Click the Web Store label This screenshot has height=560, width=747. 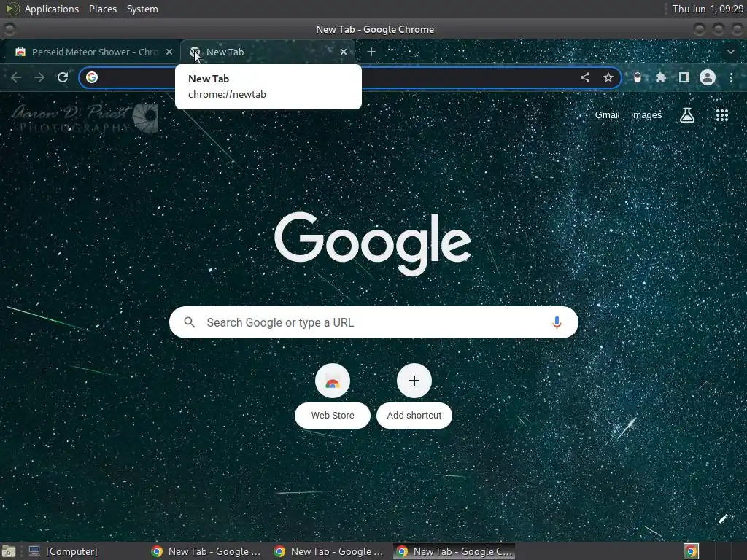click(333, 415)
